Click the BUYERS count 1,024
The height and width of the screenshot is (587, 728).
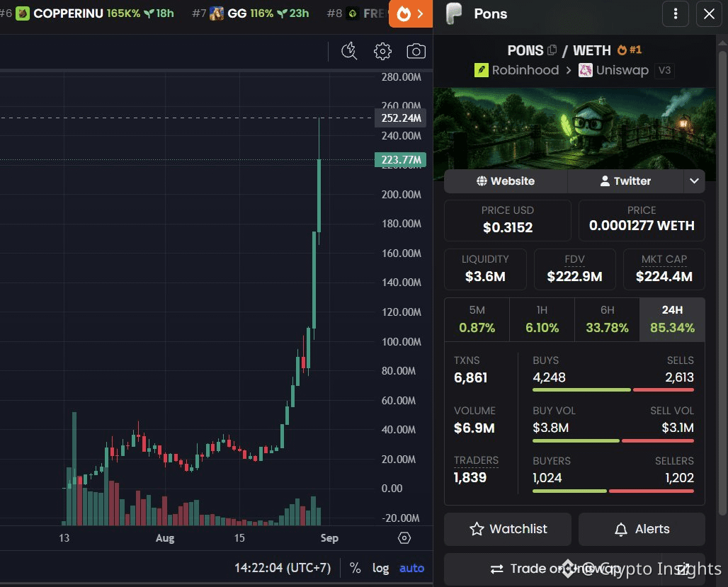[547, 477]
